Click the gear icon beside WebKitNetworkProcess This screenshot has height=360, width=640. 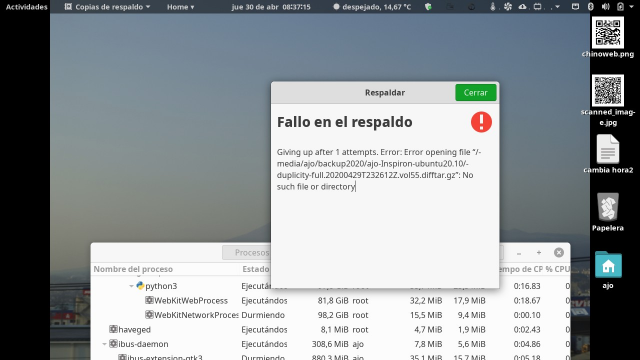149,315
